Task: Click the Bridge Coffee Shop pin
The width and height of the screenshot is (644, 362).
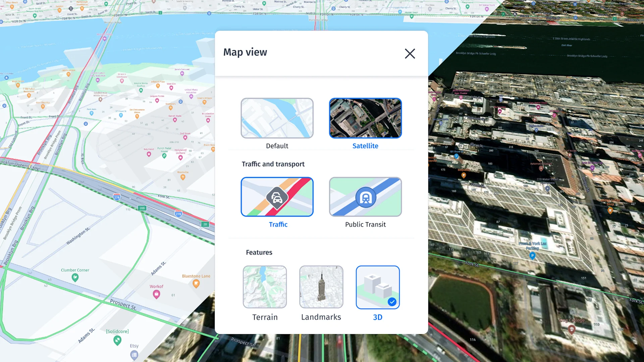Action: (610, 210)
